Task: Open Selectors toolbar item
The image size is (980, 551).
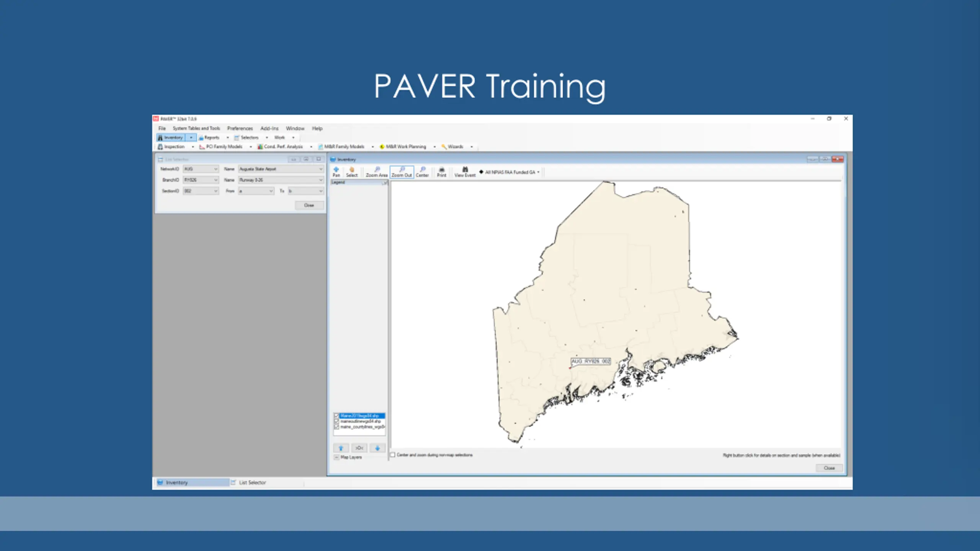Action: (246, 137)
